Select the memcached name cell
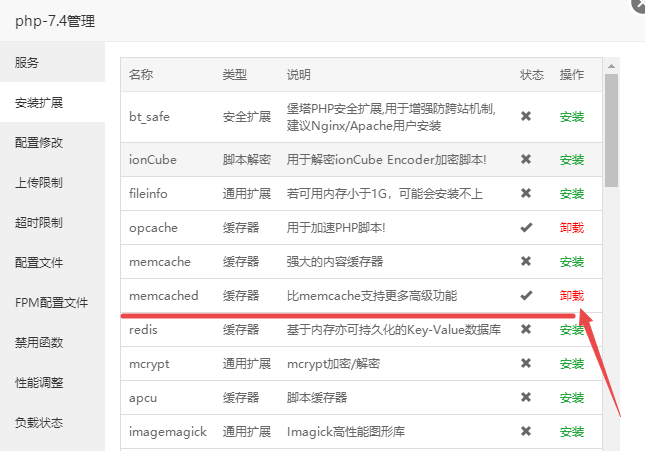 (x=164, y=295)
